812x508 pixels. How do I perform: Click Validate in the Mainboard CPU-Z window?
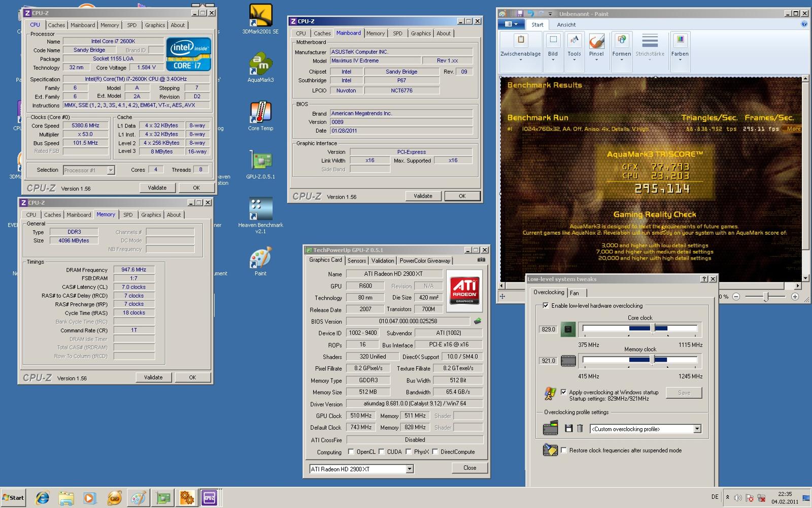(x=423, y=196)
